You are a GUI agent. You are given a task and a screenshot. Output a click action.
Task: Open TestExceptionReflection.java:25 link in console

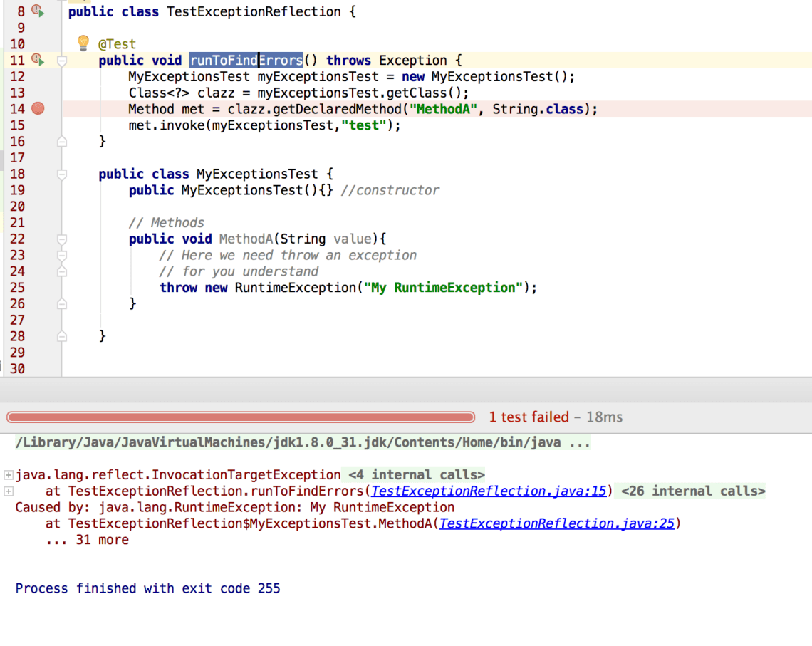pyautogui.click(x=556, y=524)
